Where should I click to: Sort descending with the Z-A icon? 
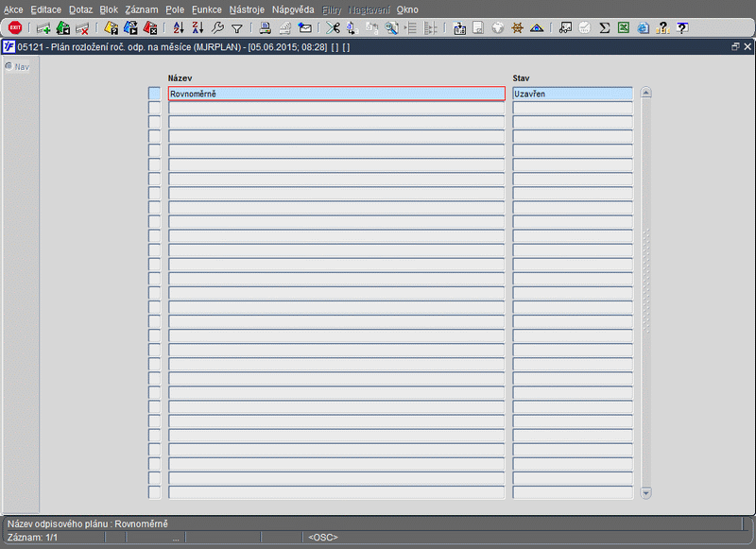[198, 28]
